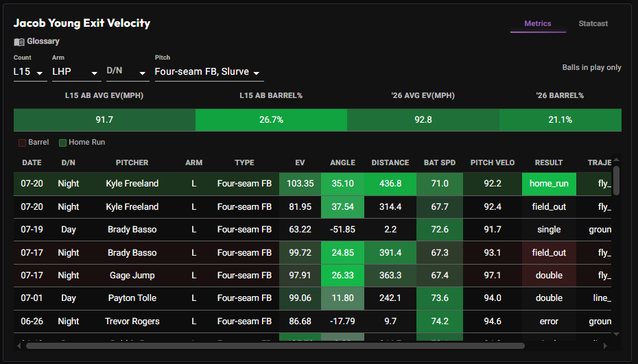638x364 pixels.
Task: Click the vertical scrollbar thumb of table
Action: (617, 180)
